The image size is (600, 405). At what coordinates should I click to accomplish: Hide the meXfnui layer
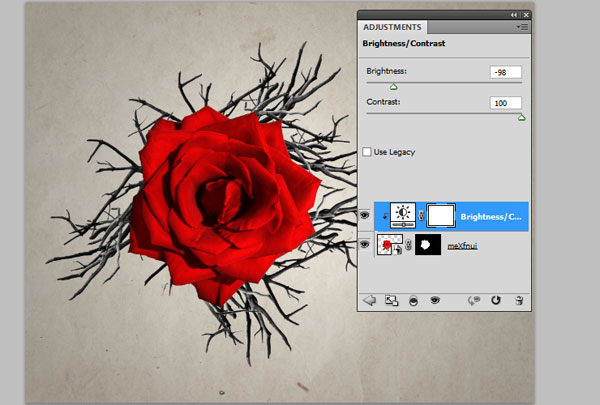click(366, 245)
